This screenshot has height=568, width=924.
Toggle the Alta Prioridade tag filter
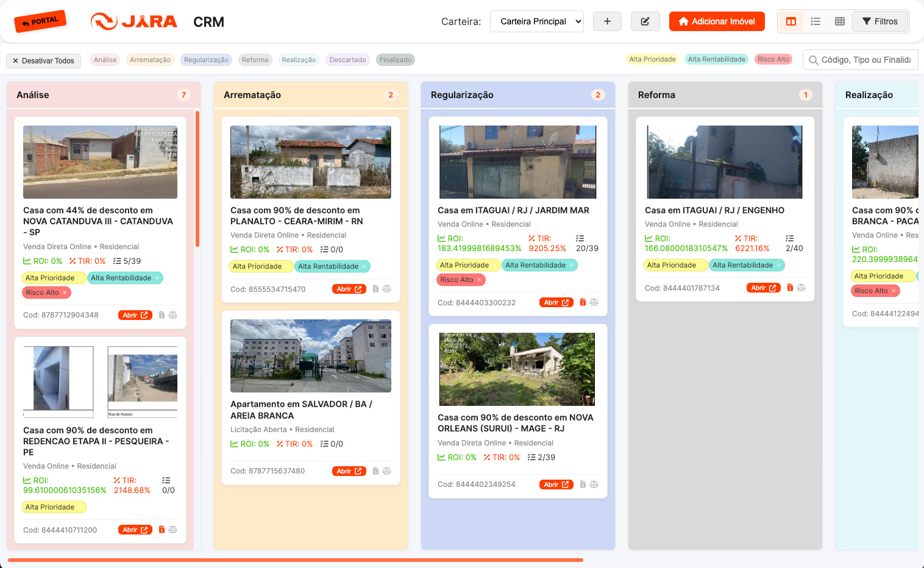pyautogui.click(x=652, y=59)
